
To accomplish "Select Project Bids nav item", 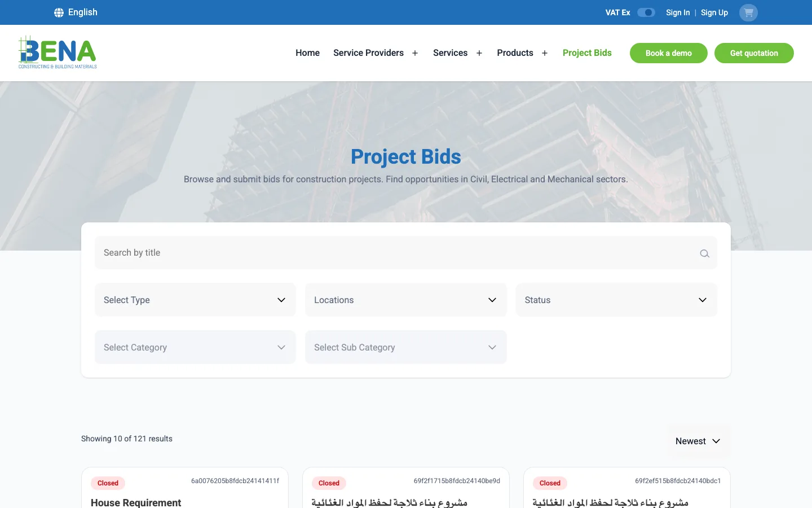I will point(587,53).
